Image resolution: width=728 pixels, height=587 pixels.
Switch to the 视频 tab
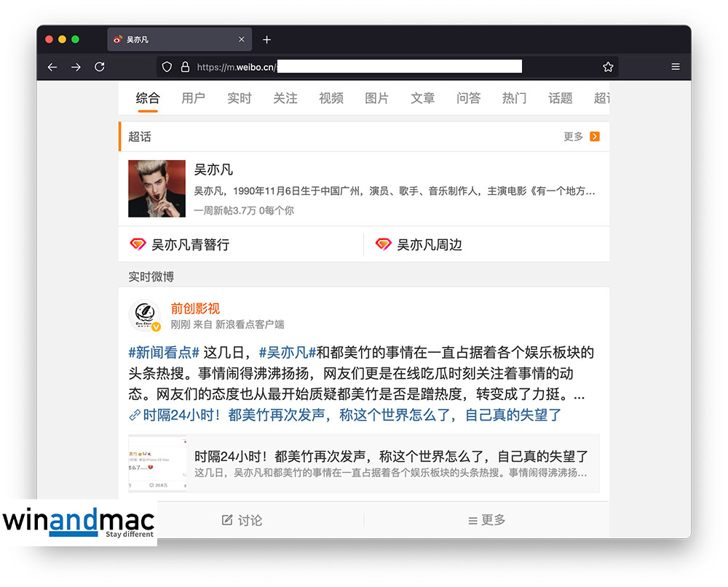[331, 98]
